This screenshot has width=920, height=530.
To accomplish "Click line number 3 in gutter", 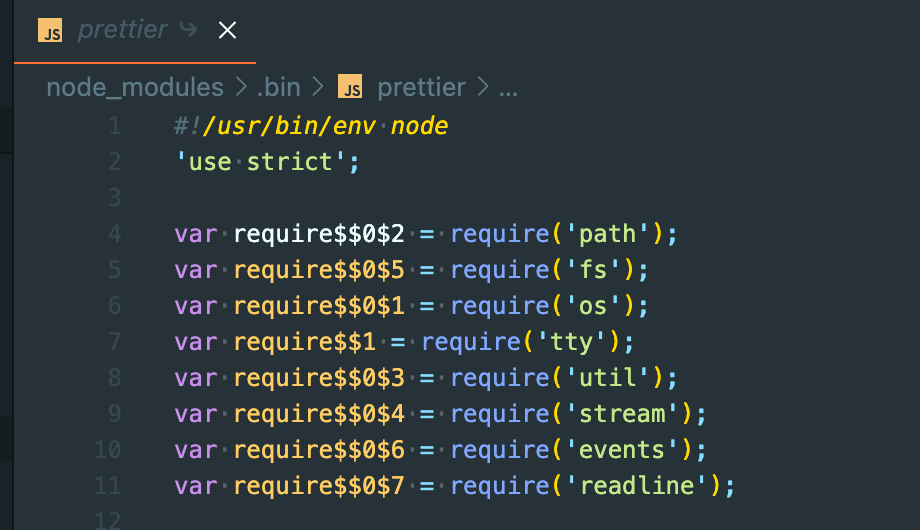I will [115, 198].
